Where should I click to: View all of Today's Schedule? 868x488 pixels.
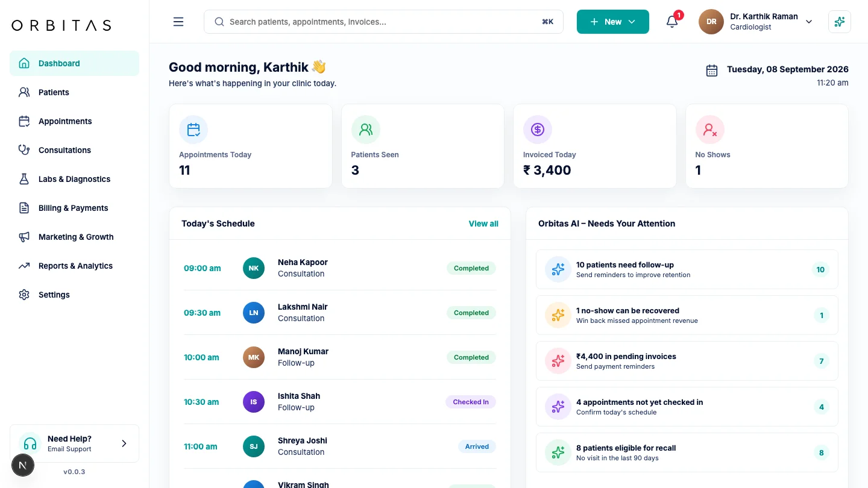click(483, 224)
